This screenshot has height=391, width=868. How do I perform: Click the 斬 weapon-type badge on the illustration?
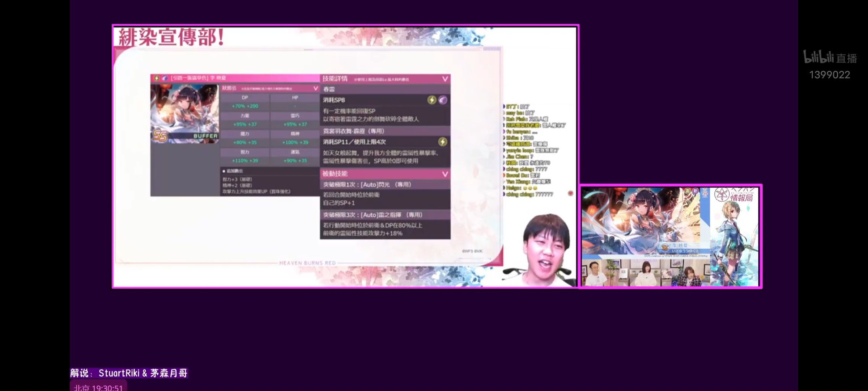(695, 191)
